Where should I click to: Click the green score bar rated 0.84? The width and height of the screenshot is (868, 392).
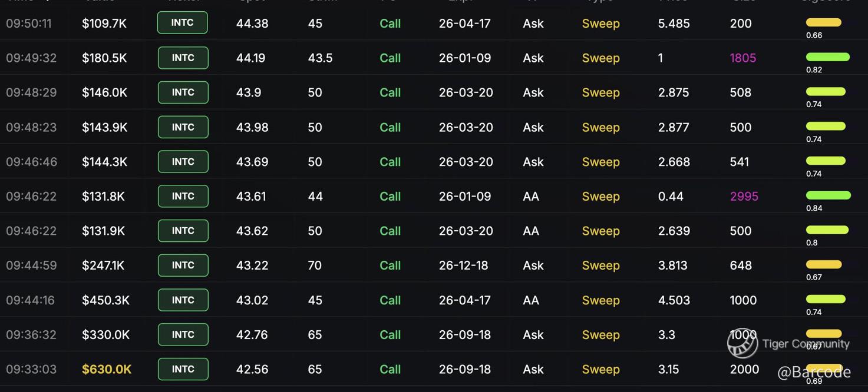828,195
